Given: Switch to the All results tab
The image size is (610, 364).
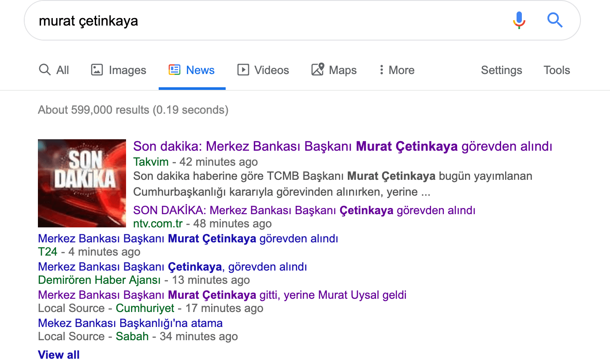Looking at the screenshot, I should pos(54,70).
